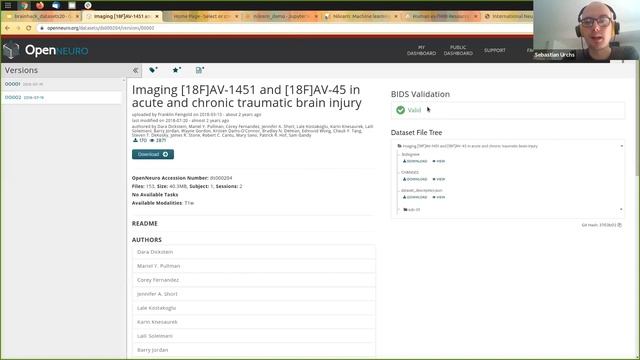Click the green Valid checkmark icon
Viewport: 640px width, 360px height.
coord(400,110)
